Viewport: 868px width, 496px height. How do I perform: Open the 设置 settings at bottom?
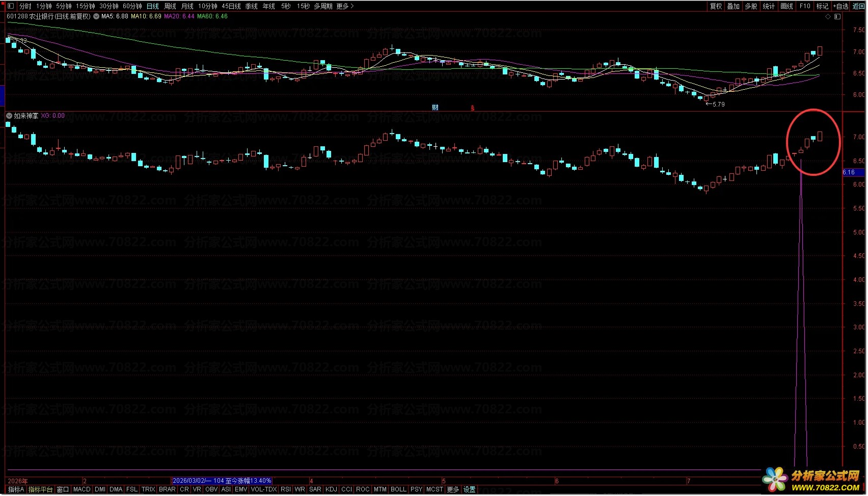coord(469,489)
